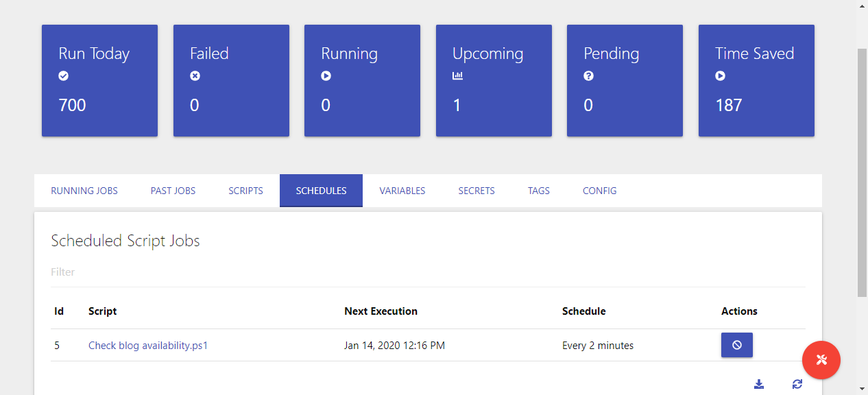Open the Check blog availability.ps1 script link

tap(148, 346)
